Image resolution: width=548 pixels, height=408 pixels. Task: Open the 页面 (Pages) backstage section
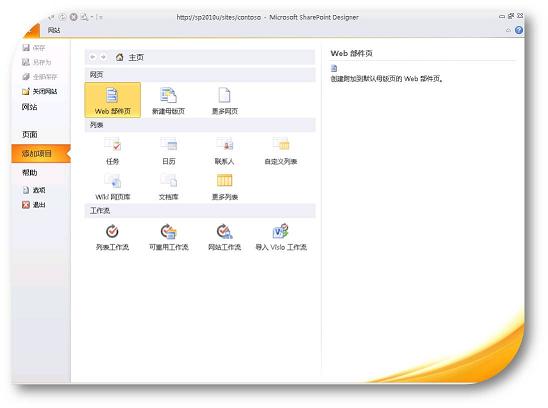coord(30,134)
